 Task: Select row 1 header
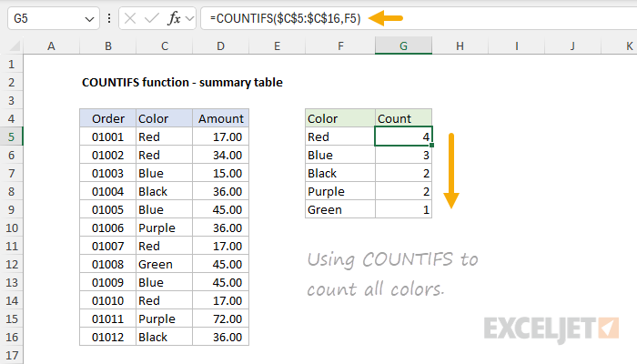pyautogui.click(x=11, y=65)
